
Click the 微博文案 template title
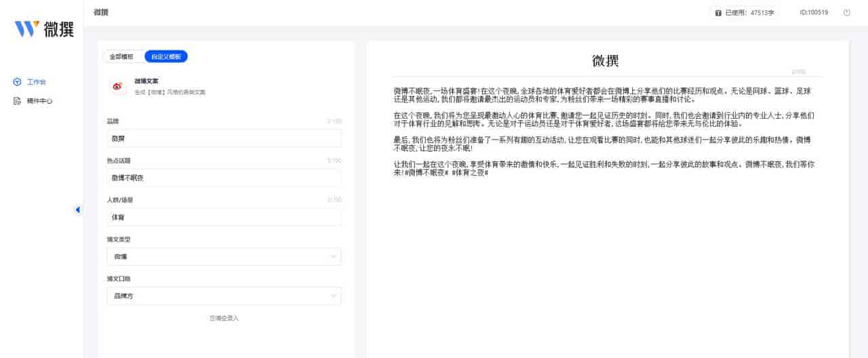tap(146, 81)
